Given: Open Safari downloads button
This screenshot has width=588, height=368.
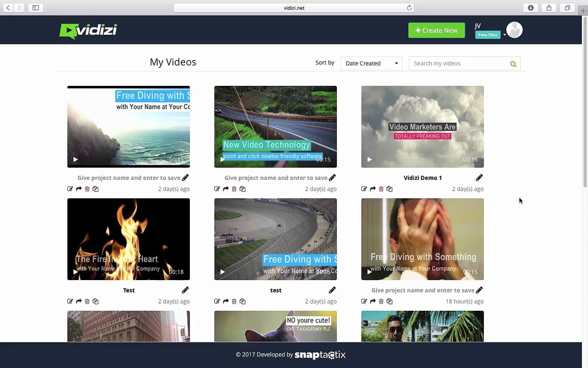Looking at the screenshot, I should tap(531, 8).
